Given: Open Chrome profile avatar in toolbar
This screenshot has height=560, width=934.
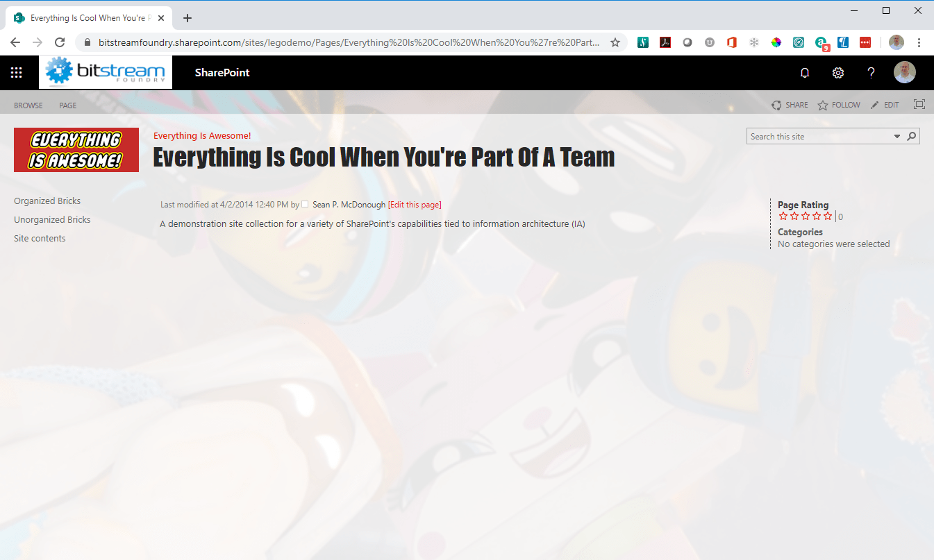Looking at the screenshot, I should click(x=897, y=42).
